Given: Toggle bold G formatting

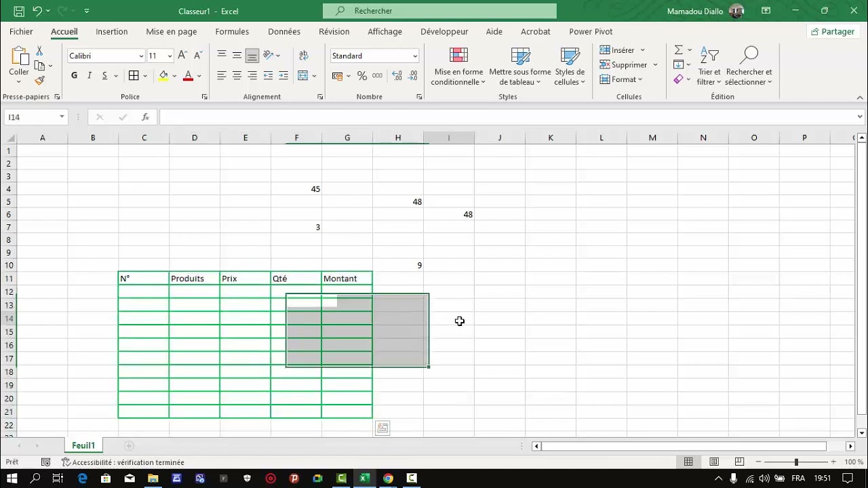Looking at the screenshot, I should pyautogui.click(x=74, y=76).
